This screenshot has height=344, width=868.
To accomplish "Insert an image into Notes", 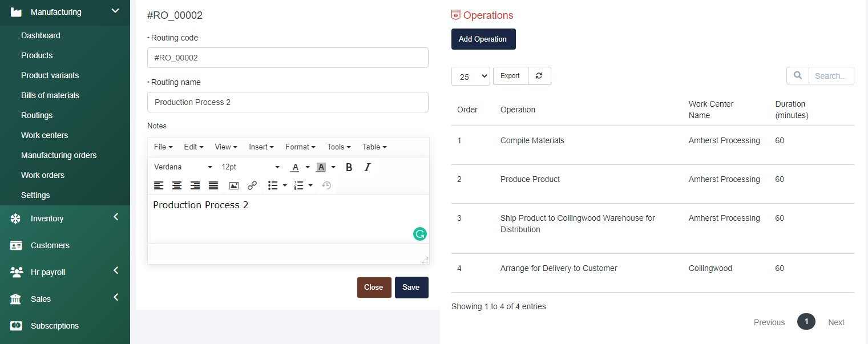I will [x=234, y=185].
